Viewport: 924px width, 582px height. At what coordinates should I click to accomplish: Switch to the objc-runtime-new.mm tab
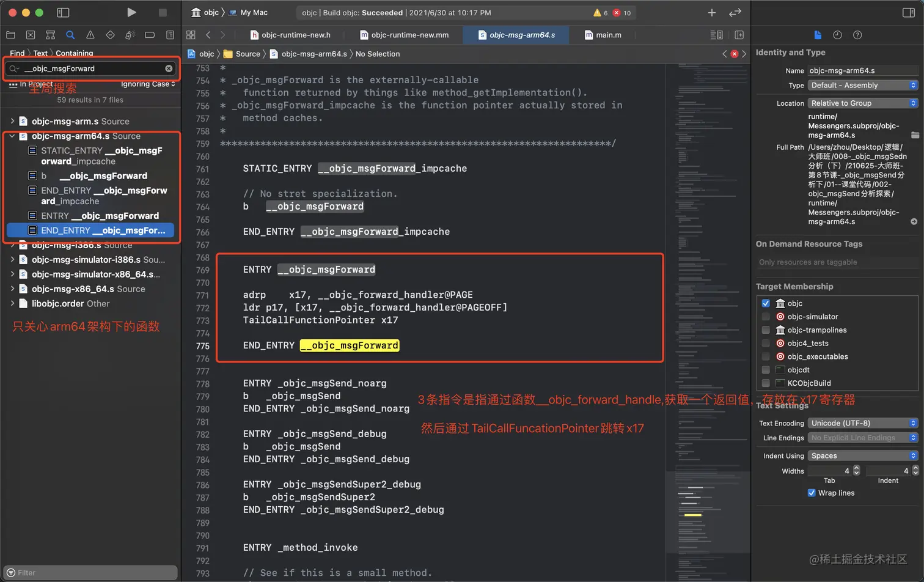click(x=405, y=35)
